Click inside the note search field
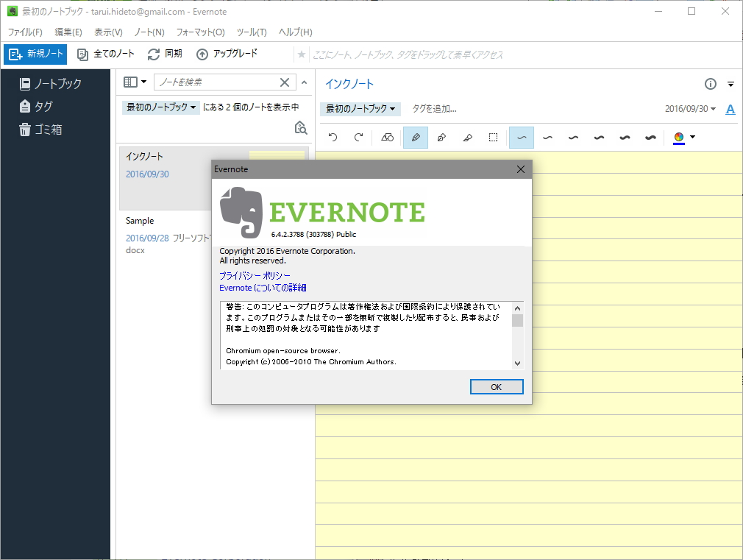The height and width of the screenshot is (560, 743). [x=213, y=82]
